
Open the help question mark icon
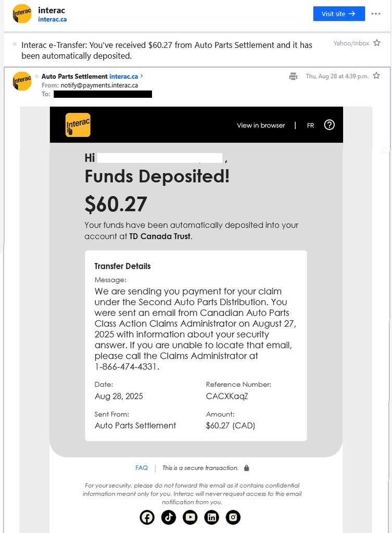(x=329, y=125)
